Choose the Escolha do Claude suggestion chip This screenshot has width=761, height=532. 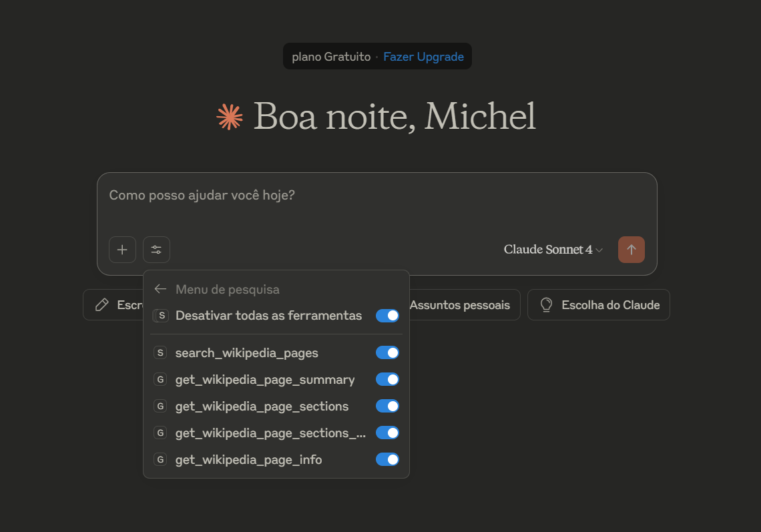(x=598, y=305)
